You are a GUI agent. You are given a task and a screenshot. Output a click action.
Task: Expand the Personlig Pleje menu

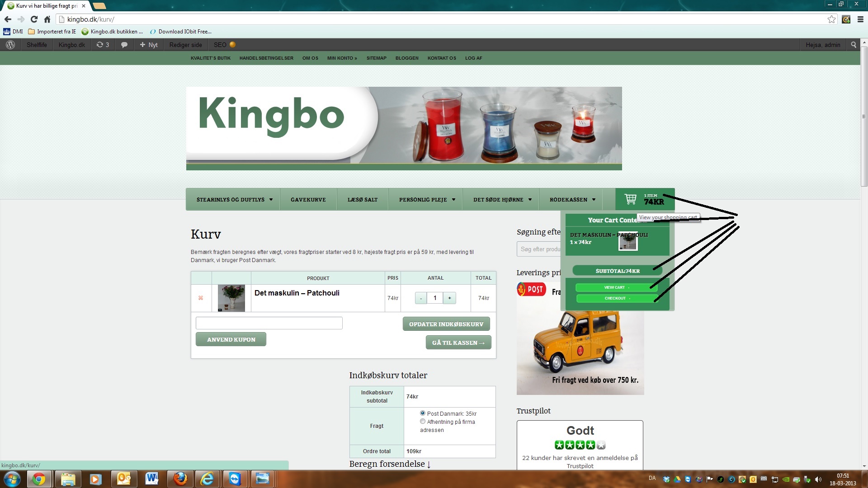(x=427, y=199)
